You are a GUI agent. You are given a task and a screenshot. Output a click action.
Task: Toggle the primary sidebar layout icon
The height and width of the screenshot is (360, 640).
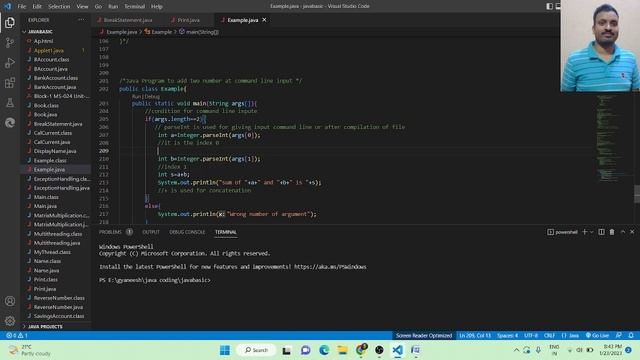coord(549,6)
